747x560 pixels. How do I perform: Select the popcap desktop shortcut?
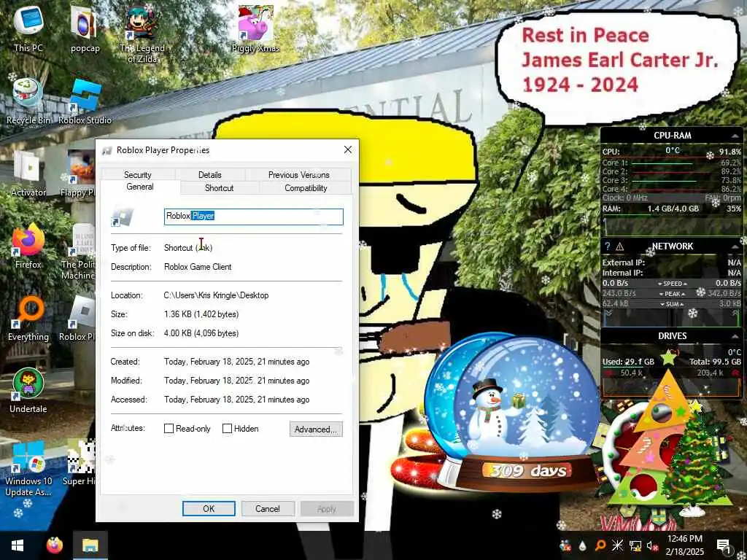pyautogui.click(x=85, y=29)
